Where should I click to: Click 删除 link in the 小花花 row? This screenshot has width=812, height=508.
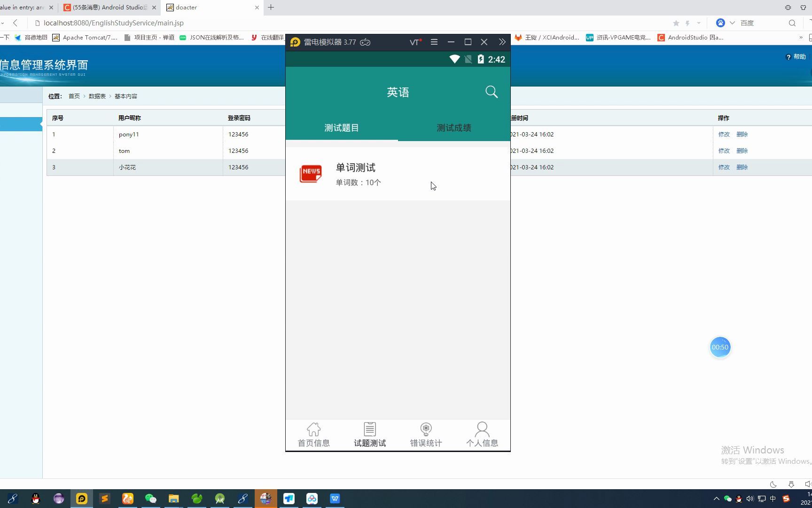click(742, 167)
